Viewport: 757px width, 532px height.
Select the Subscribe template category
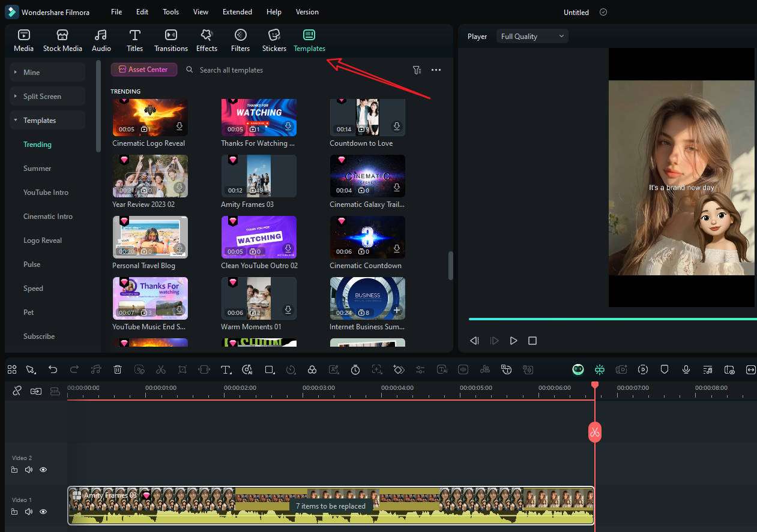[x=39, y=336]
